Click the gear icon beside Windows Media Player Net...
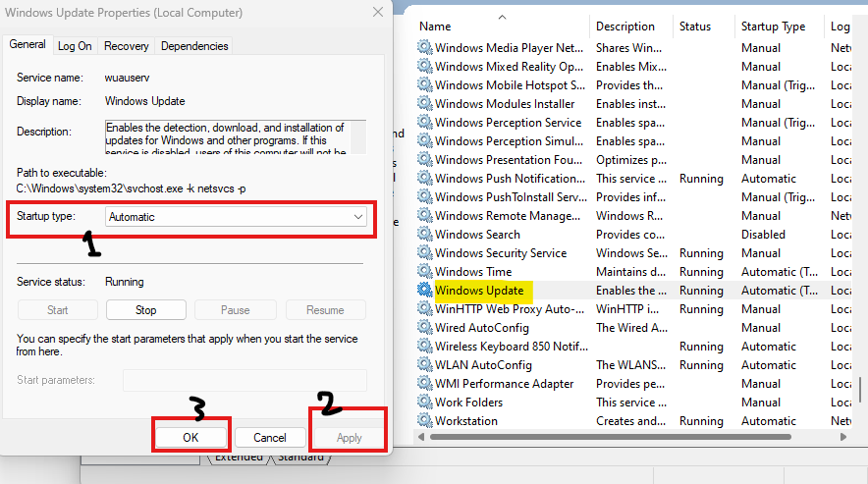Screen dimensions: 868x484 tap(424, 47)
